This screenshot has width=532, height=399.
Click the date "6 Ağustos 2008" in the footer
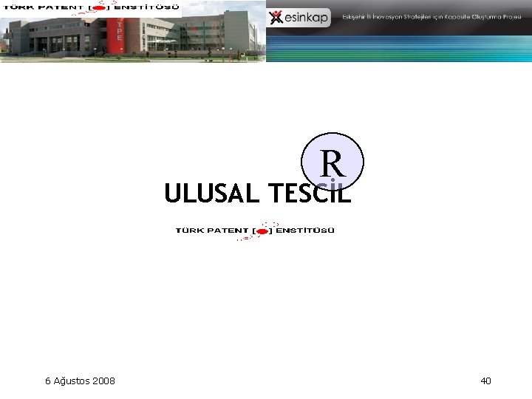80,381
